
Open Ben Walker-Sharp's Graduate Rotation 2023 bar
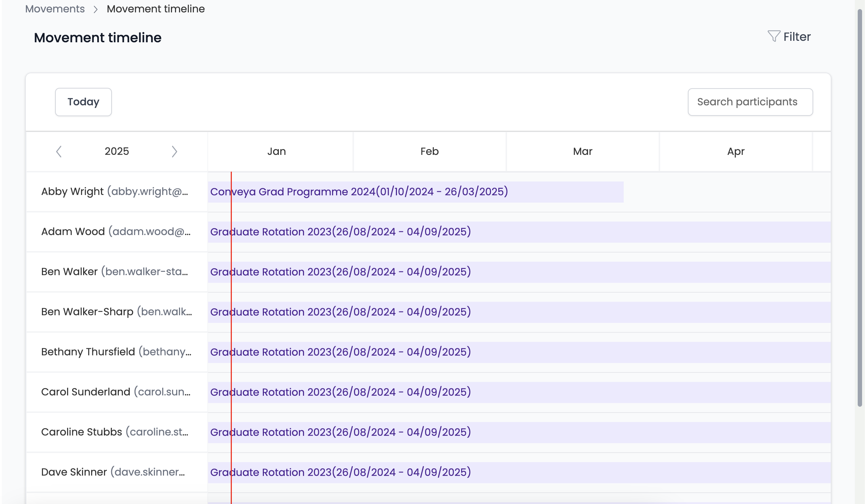coord(519,312)
